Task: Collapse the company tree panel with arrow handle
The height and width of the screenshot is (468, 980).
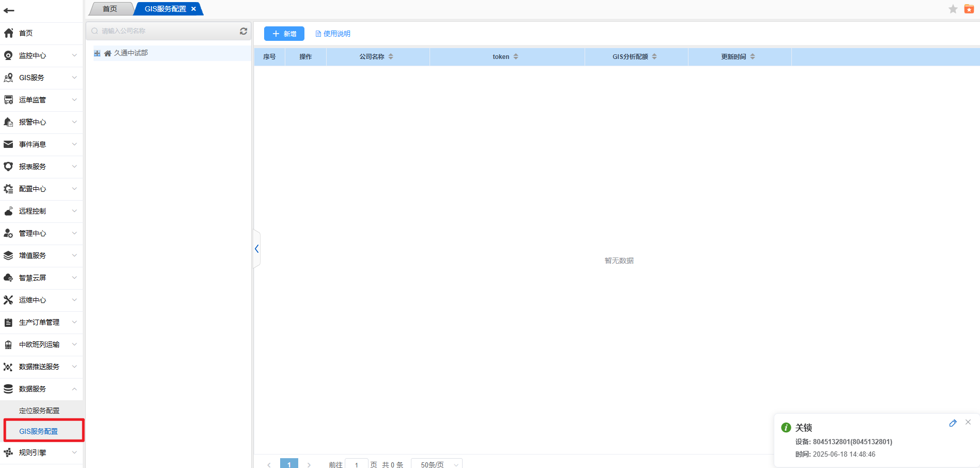Action: coord(256,249)
